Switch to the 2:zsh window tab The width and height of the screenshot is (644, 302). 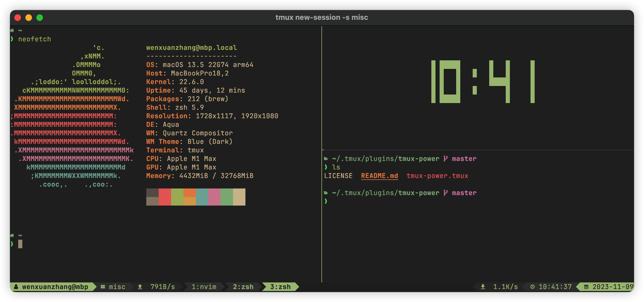point(243,287)
